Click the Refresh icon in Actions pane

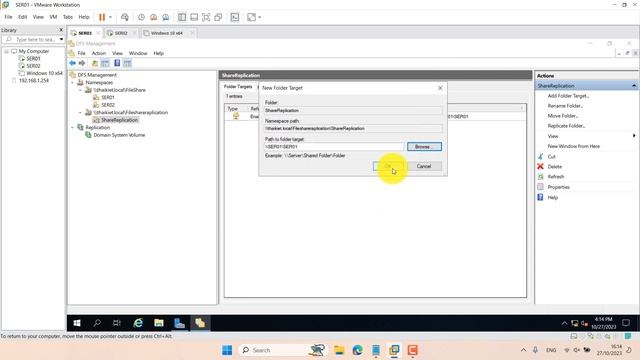click(540, 177)
